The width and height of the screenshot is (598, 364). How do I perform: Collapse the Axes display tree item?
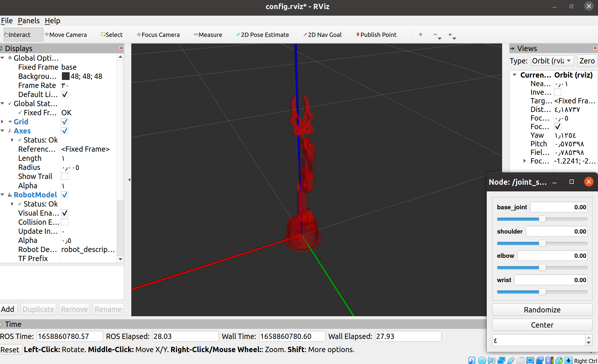[x=3, y=131]
